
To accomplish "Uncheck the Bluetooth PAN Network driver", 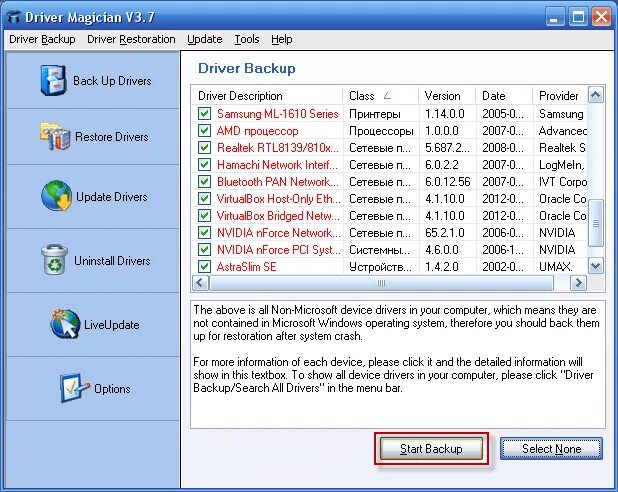I will click(204, 181).
